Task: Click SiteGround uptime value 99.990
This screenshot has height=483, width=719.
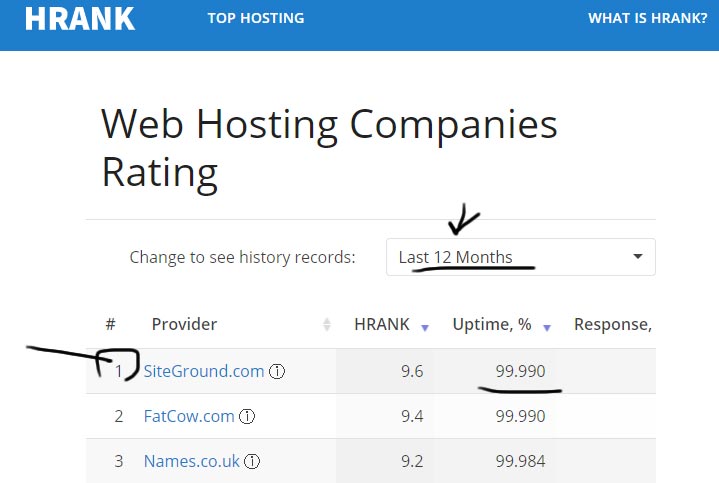Action: tap(520, 371)
